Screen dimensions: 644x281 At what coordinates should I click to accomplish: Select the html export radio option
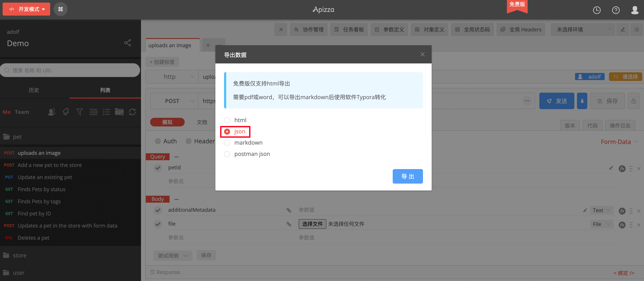click(x=227, y=120)
